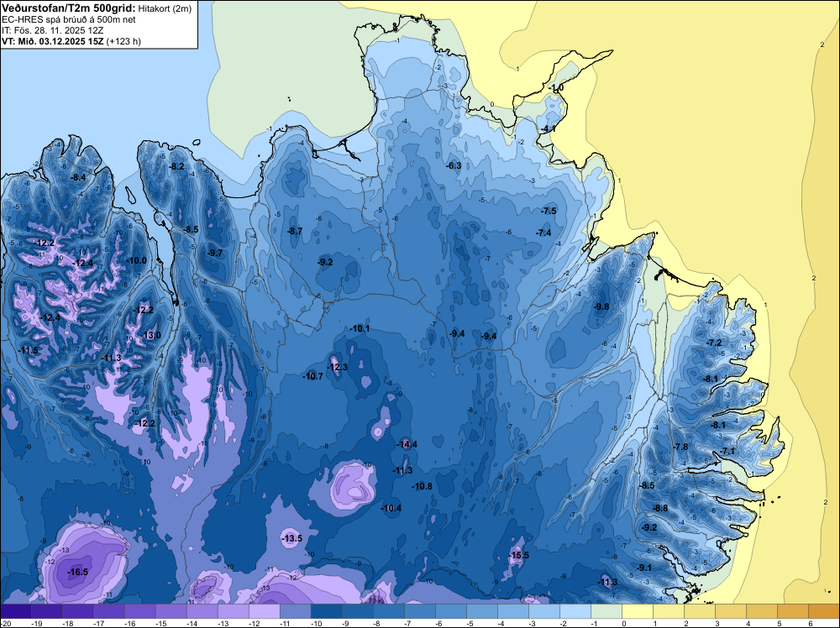
Task: Select the 'EC-HRES spá brúuð á 500m net' line
Action: tap(69, 19)
